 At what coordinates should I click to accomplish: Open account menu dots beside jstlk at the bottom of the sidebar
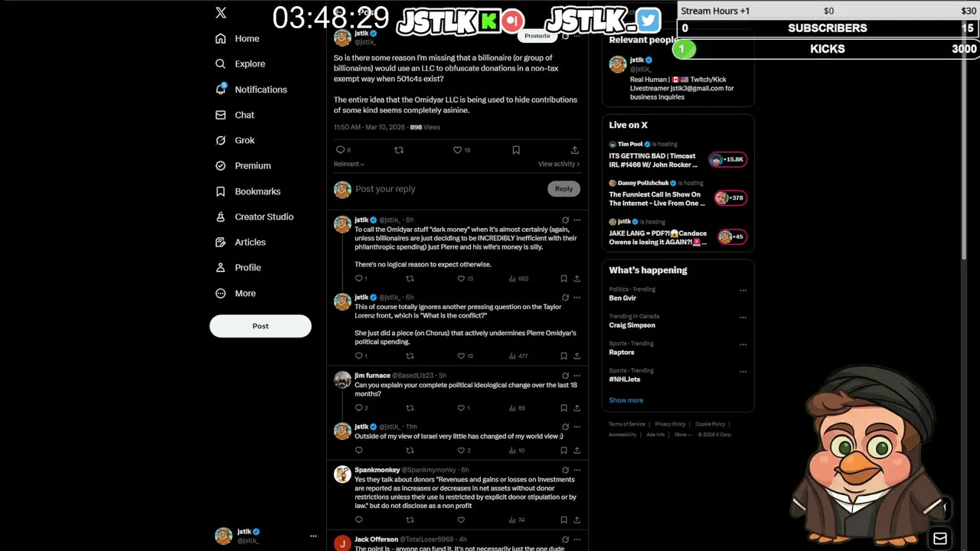coord(313,536)
